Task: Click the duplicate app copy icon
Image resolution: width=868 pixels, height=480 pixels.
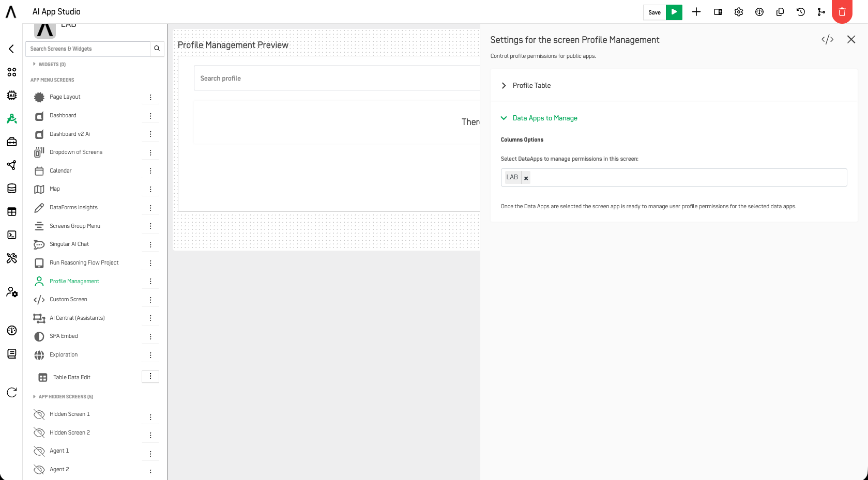Action: (x=780, y=12)
